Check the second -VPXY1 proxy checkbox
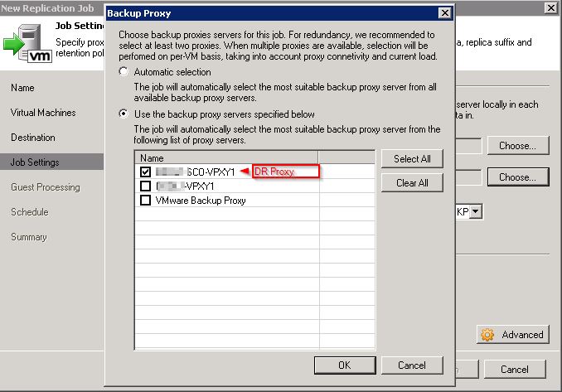Screen dimensions: 562x392 click(x=145, y=186)
